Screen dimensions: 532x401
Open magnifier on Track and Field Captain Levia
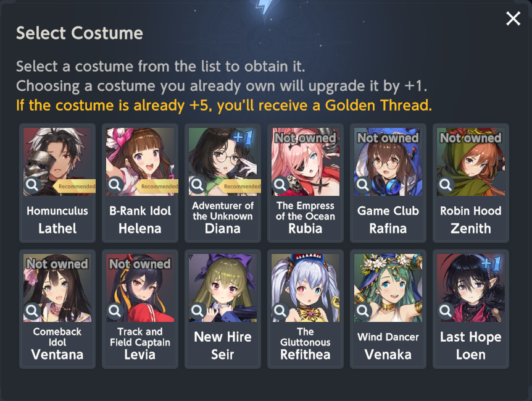click(x=115, y=311)
